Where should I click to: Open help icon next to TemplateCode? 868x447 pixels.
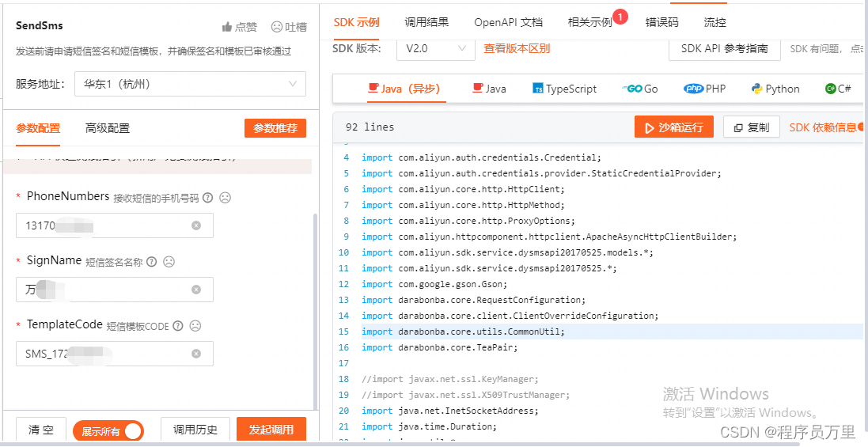178,326
